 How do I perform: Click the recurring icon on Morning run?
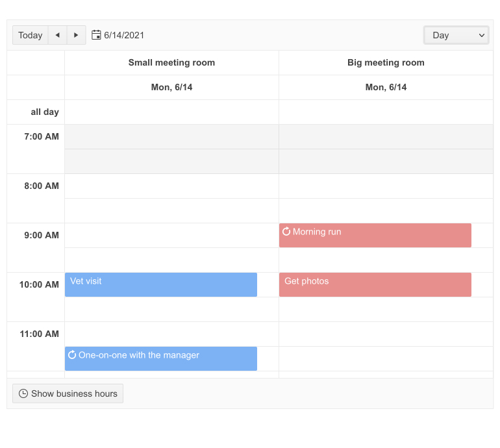click(x=286, y=232)
